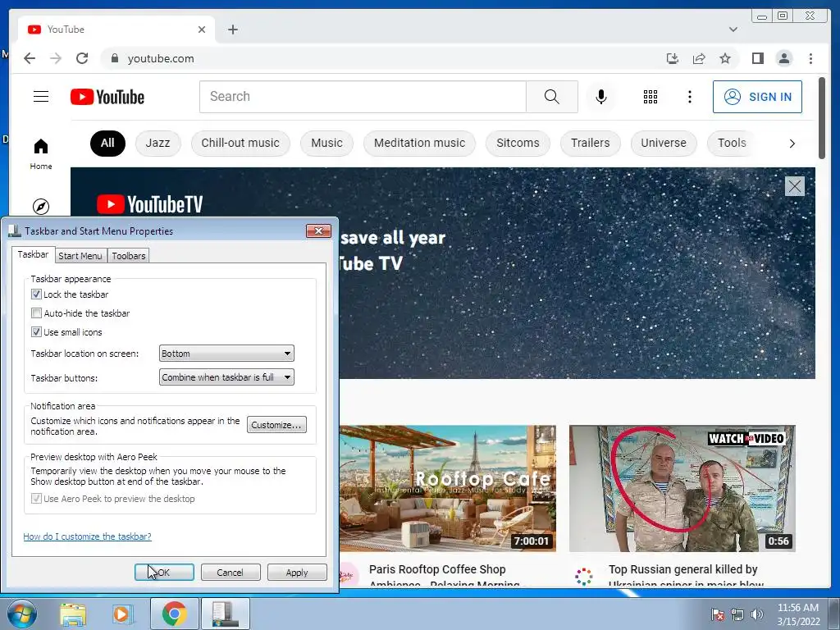Image resolution: width=840 pixels, height=630 pixels.
Task: Click the site padlock icon
Action: (114, 58)
